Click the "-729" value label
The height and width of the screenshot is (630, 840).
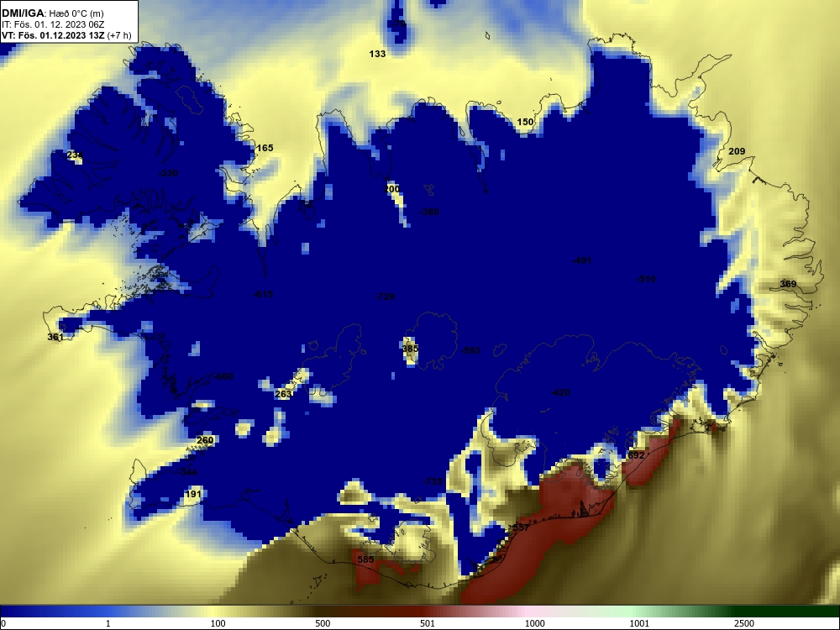[x=385, y=297]
